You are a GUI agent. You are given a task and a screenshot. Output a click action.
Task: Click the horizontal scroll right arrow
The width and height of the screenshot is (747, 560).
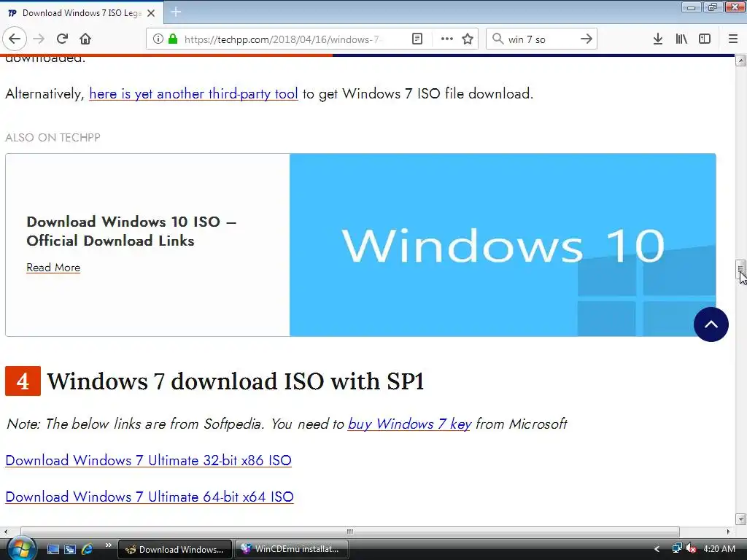(x=728, y=532)
